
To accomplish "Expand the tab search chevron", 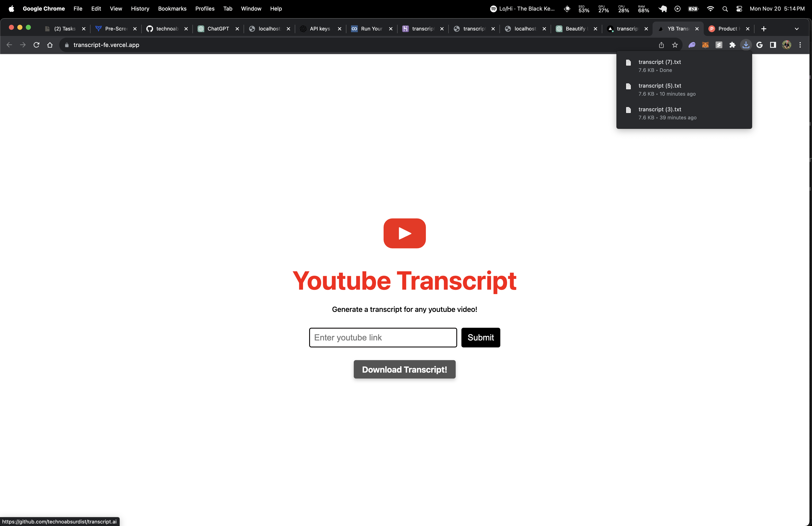I will (x=797, y=29).
